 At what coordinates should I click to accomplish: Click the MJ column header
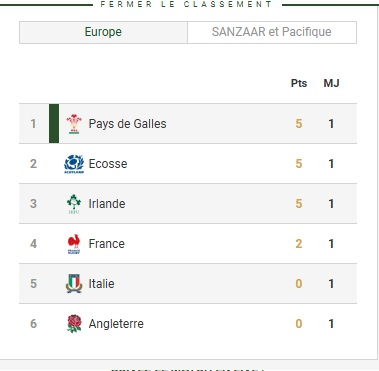tap(331, 83)
